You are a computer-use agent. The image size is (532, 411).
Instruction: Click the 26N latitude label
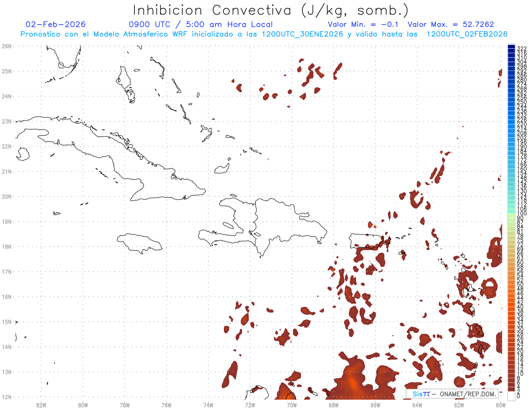pyautogui.click(x=7, y=46)
